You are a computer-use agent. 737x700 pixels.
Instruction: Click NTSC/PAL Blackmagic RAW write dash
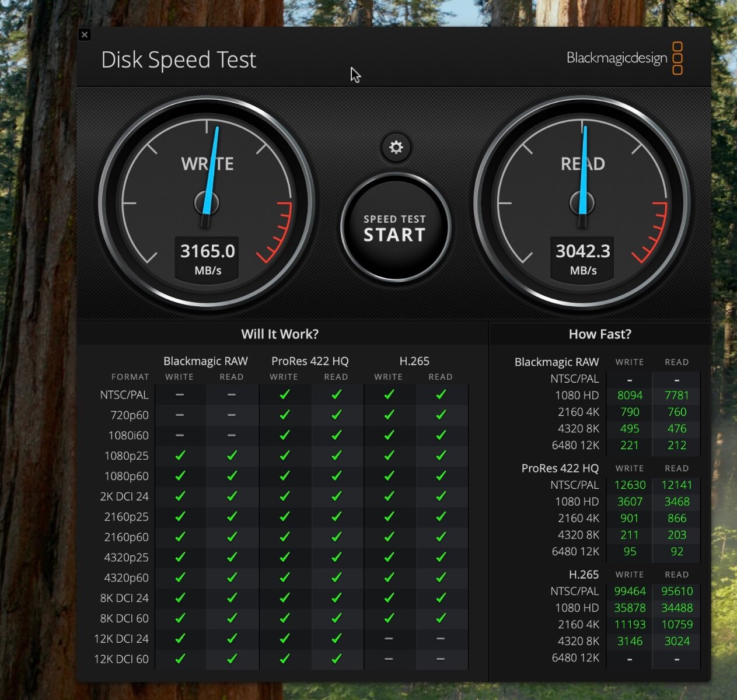click(x=180, y=395)
